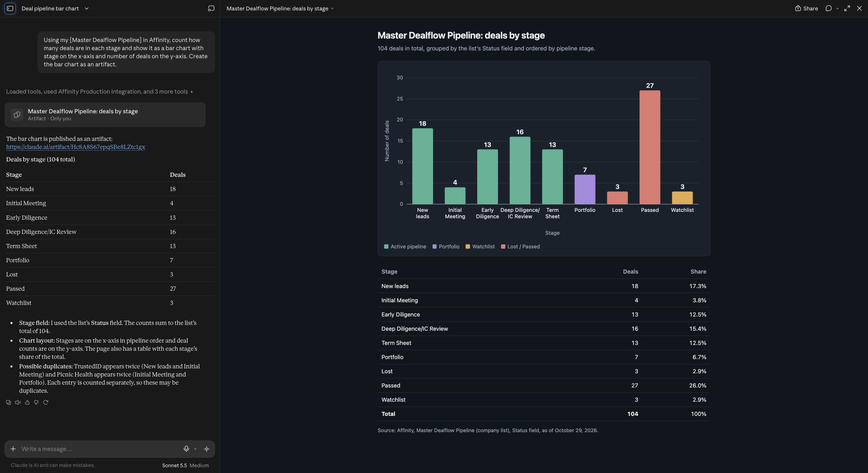Start voice mode with waveform icon
Screen dimensions: 868x473
[207, 449]
